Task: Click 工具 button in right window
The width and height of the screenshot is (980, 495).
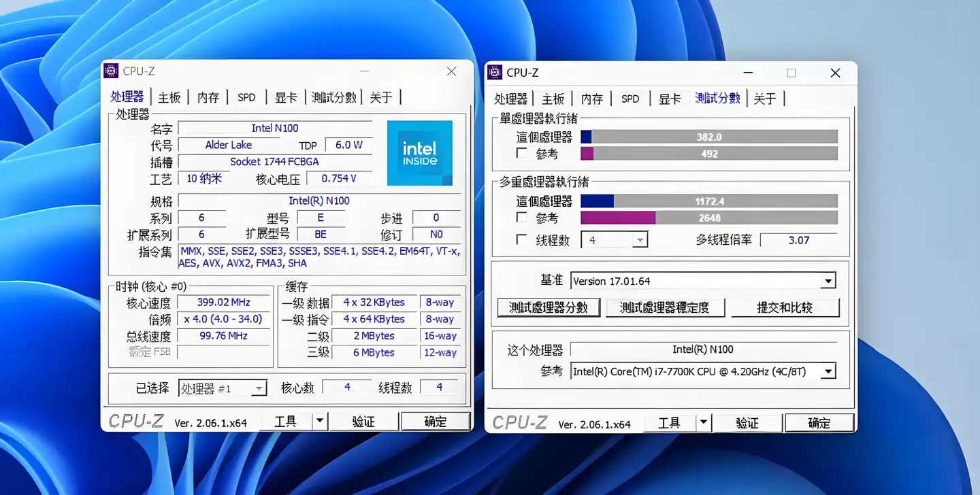Action: (670, 423)
